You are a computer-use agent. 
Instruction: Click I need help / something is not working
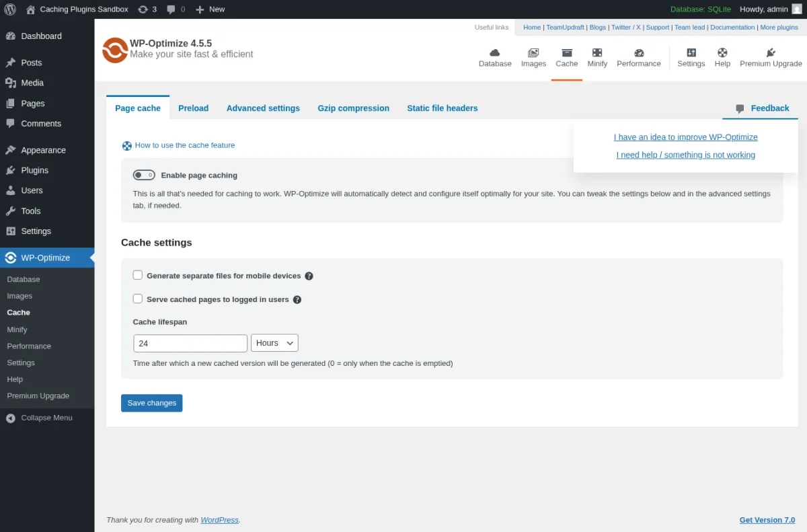point(686,155)
